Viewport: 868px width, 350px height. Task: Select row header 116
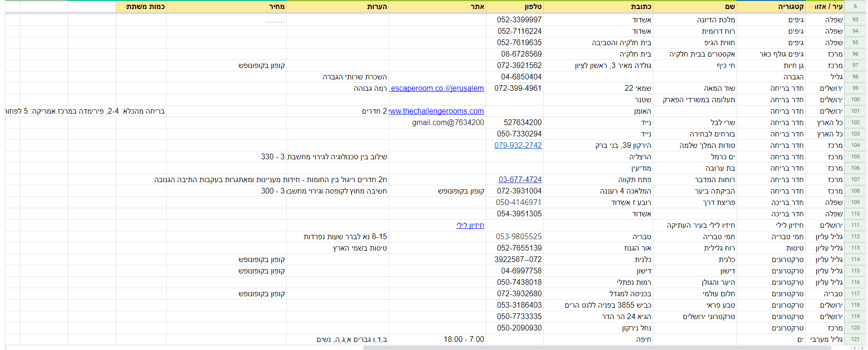[856, 282]
